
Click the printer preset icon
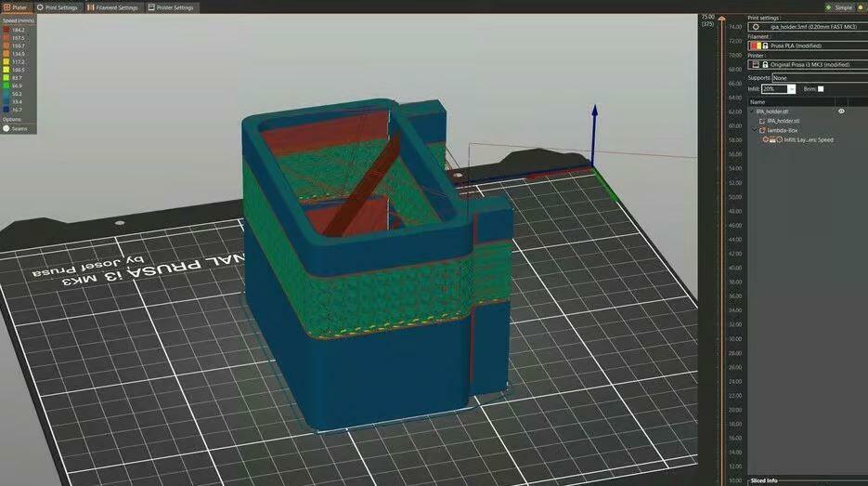[x=756, y=64]
